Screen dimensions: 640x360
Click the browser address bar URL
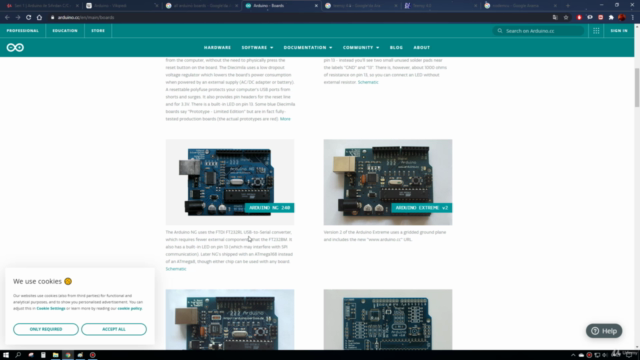[x=86, y=18]
